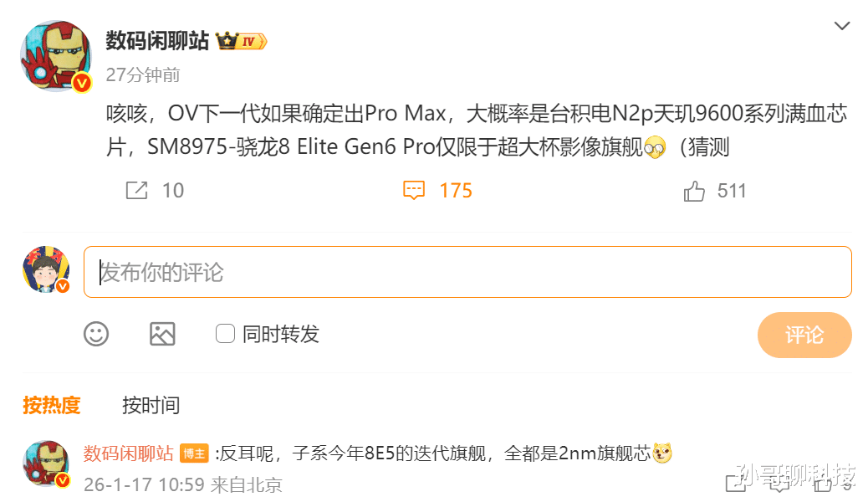The image size is (868, 502).
Task: Expand post options chevron at top right
Action: 842,26
